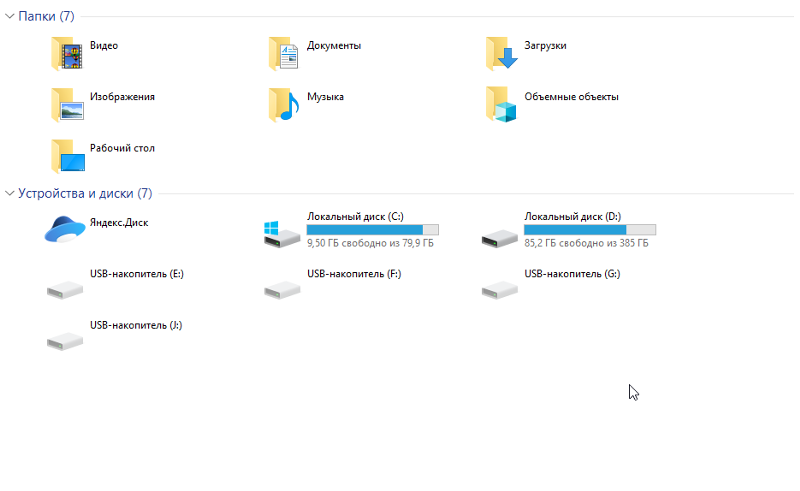
Task: Click the disk C: usage bar
Action: [372, 230]
